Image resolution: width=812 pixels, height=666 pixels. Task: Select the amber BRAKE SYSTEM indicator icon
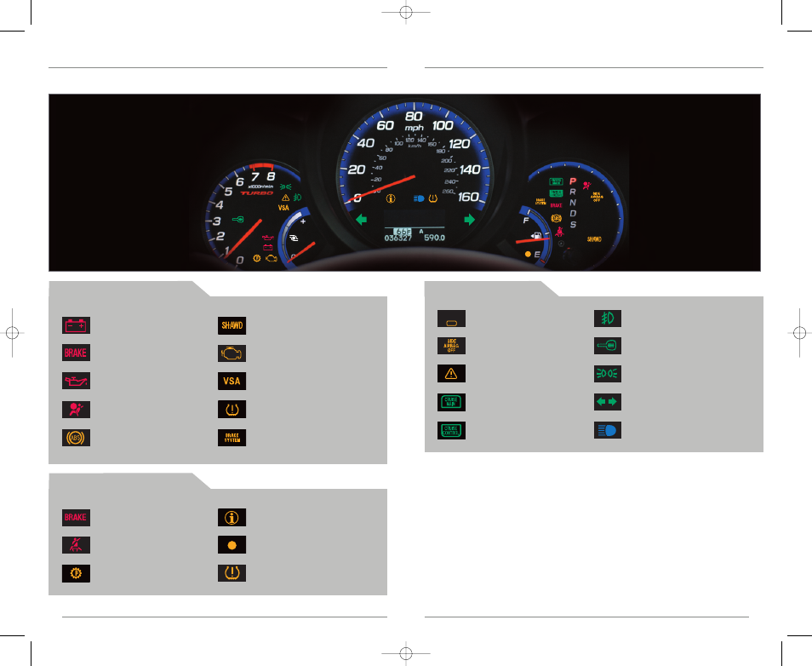click(x=232, y=438)
